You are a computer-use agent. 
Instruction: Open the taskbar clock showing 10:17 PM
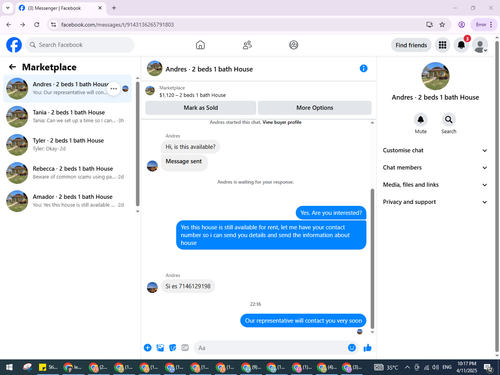[x=466, y=367]
